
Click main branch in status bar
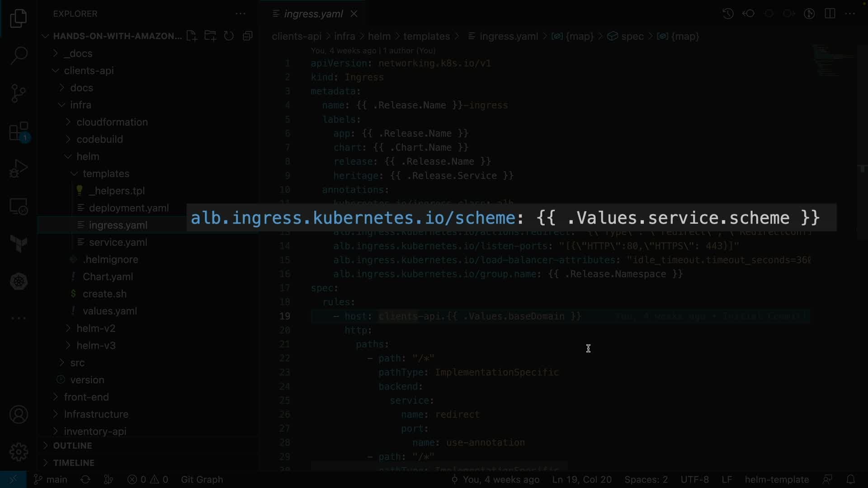51,479
